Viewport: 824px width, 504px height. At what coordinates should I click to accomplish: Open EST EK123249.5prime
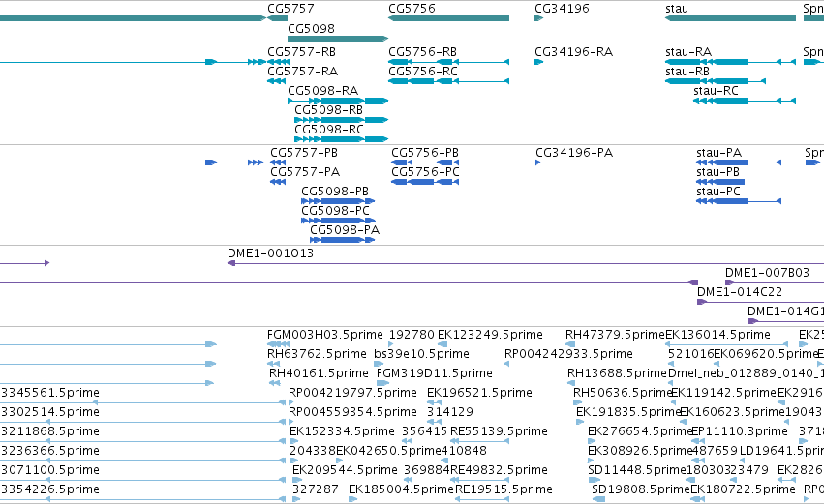pyautogui.click(x=490, y=335)
